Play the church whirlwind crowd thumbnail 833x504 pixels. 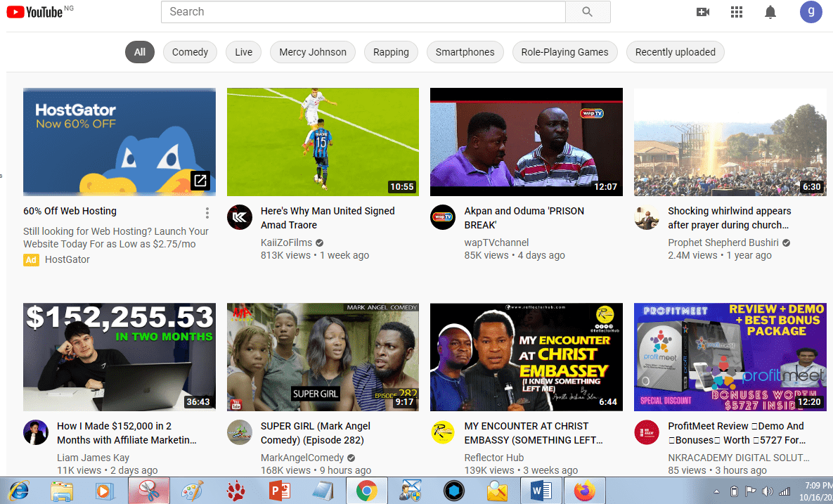[x=730, y=142]
